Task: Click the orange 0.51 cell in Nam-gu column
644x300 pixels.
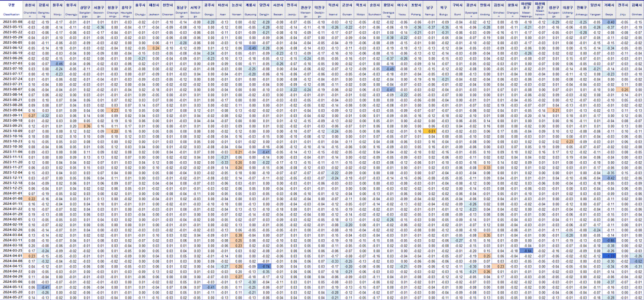Action: point(431,131)
